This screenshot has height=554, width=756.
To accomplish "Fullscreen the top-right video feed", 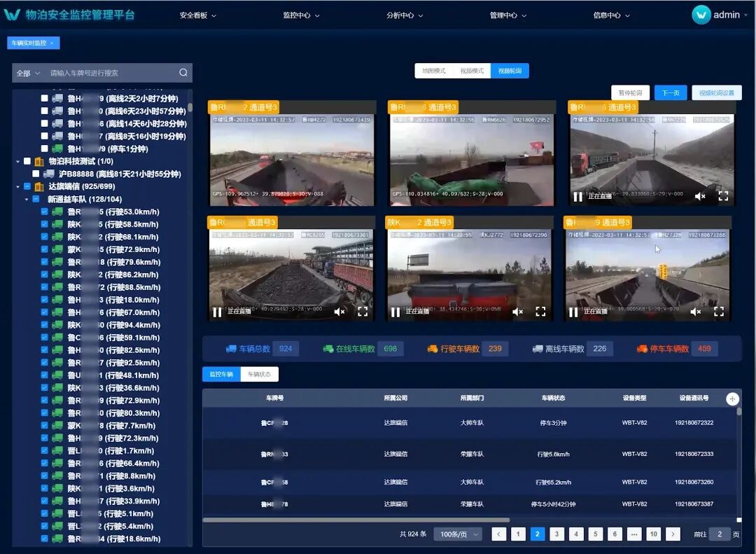I will click(724, 197).
